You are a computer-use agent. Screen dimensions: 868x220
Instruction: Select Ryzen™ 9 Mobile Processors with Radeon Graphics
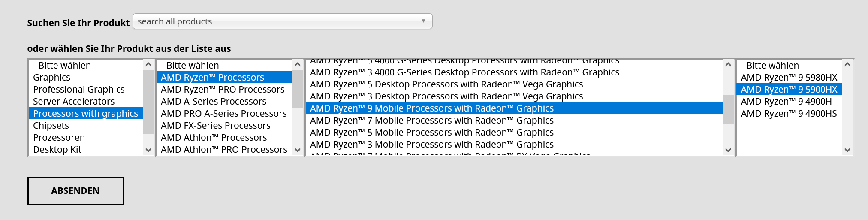514,108
